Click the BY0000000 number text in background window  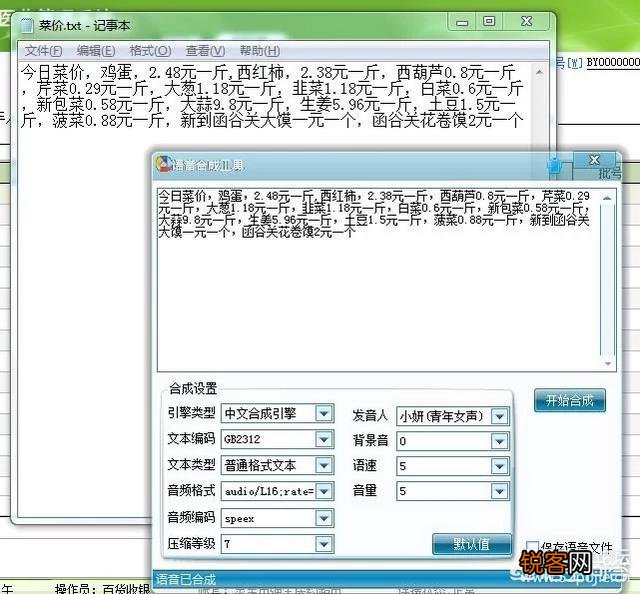pos(613,62)
